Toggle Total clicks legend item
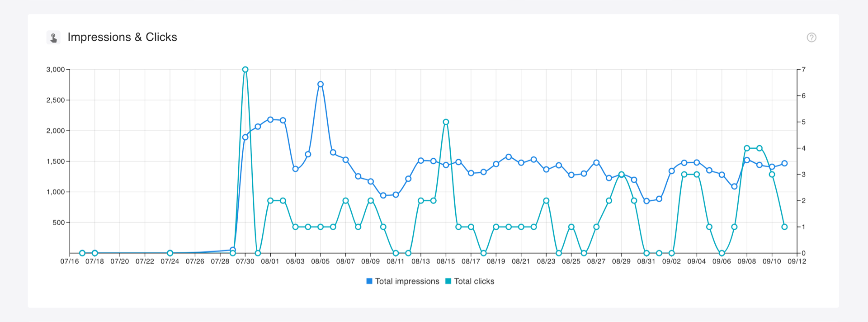This screenshot has height=322, width=868. point(470,281)
